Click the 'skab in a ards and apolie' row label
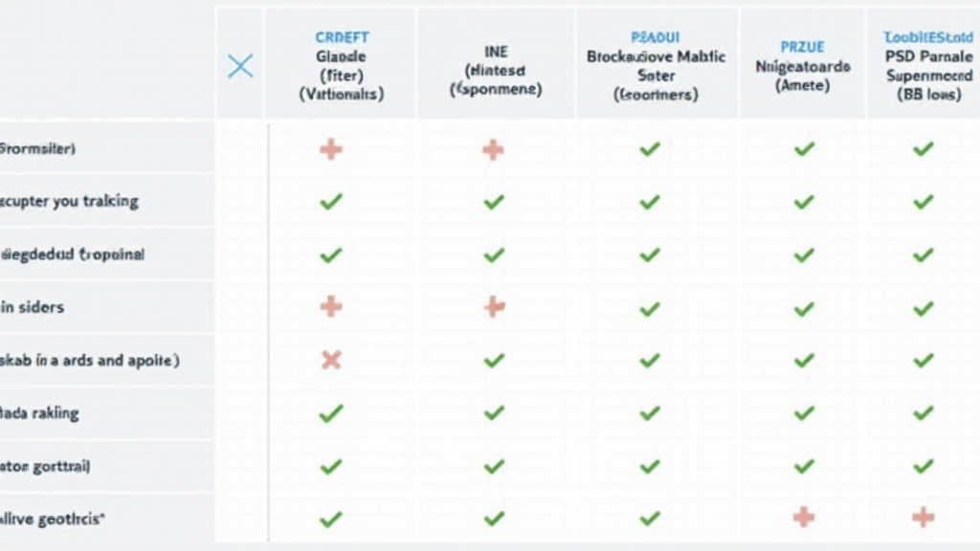Screen dimensions: 980x551 91,361
